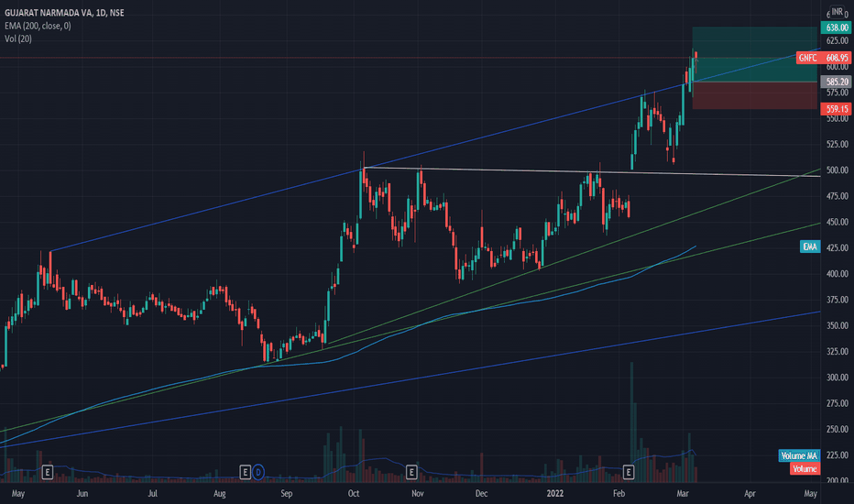
Task: Click the 638.00 target price label
Action: (x=836, y=27)
